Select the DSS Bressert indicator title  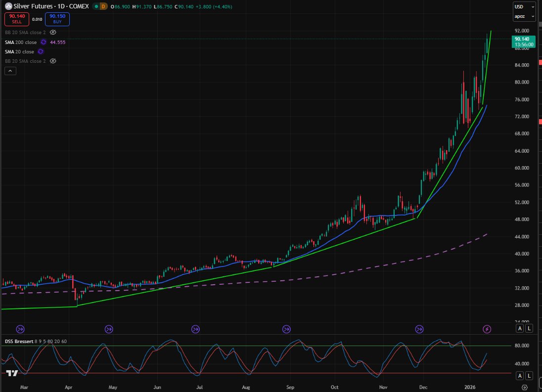click(20, 341)
